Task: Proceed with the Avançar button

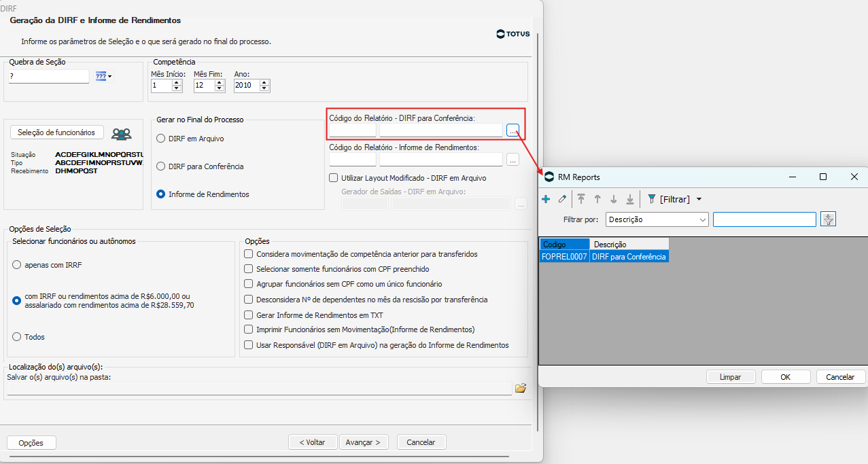Action: click(364, 442)
